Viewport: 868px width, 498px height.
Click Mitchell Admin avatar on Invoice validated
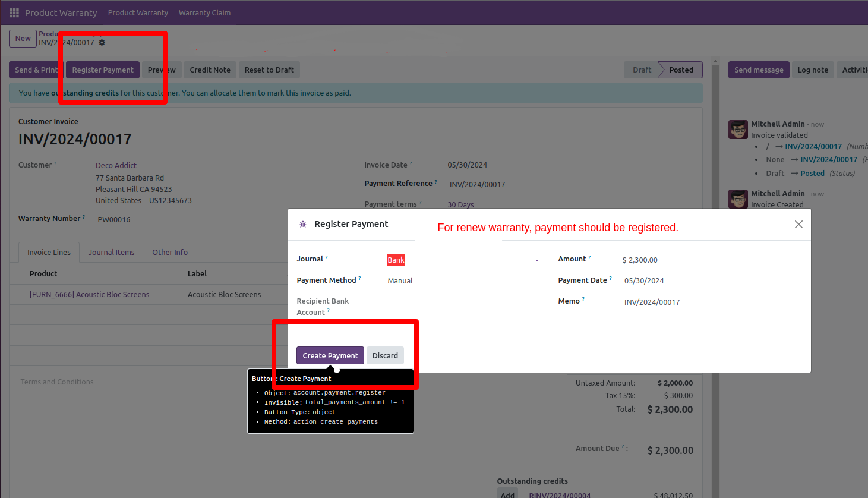[x=738, y=130]
